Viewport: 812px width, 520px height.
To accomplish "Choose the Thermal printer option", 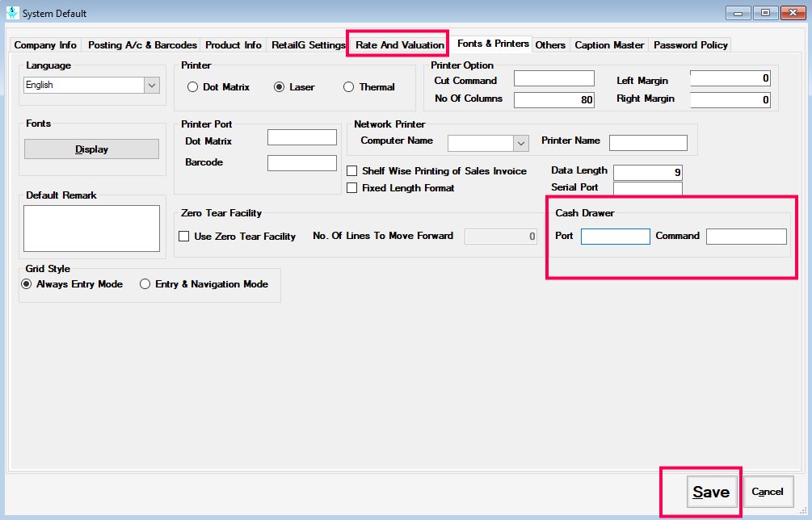I will point(349,87).
